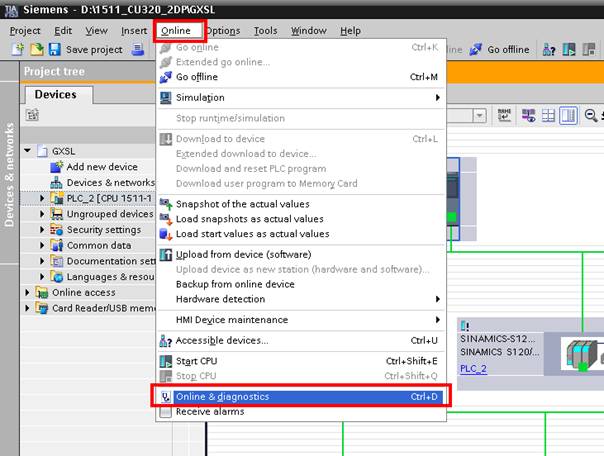The image size is (604, 456).
Task: Open the Options menu
Action: point(222,31)
